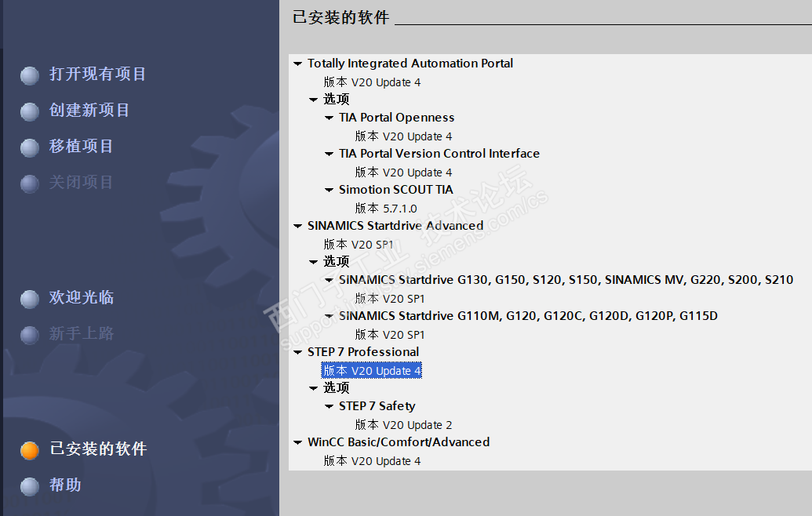The image size is (812, 516).
Task: Select the 创建新项目 menu item
Action: click(89, 111)
